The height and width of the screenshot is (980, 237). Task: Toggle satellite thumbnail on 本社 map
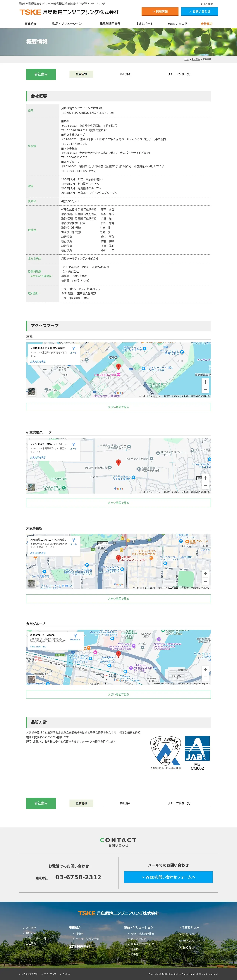click(x=32, y=391)
